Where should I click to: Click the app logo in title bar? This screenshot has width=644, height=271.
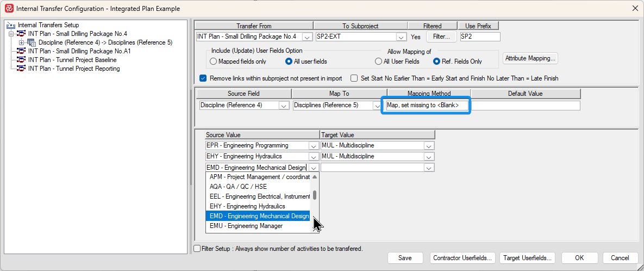click(9, 9)
